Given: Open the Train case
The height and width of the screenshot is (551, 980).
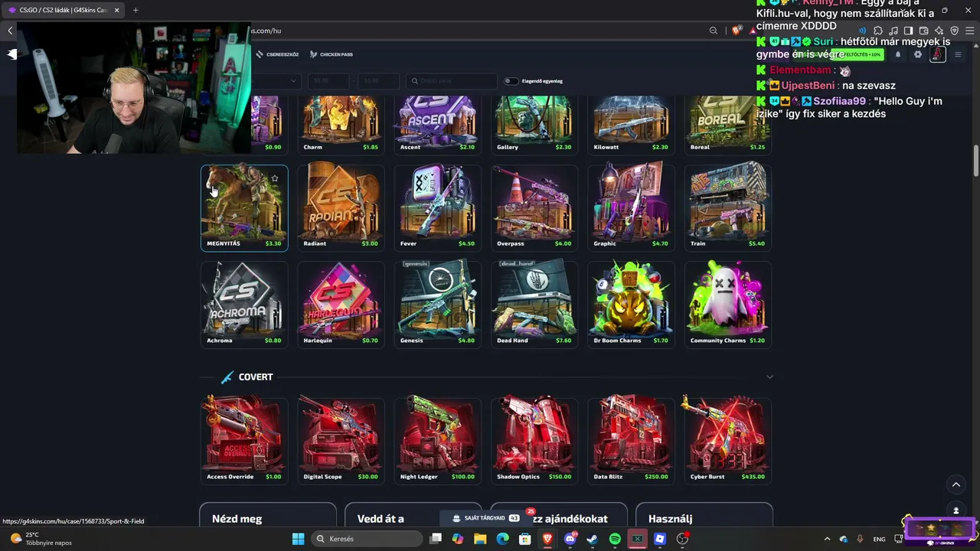Looking at the screenshot, I should click(728, 208).
